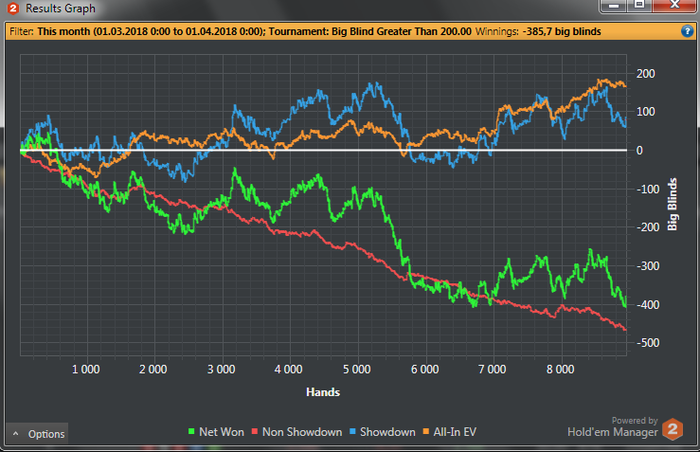
Task: Click the All-In EV legend label
Action: tap(454, 432)
